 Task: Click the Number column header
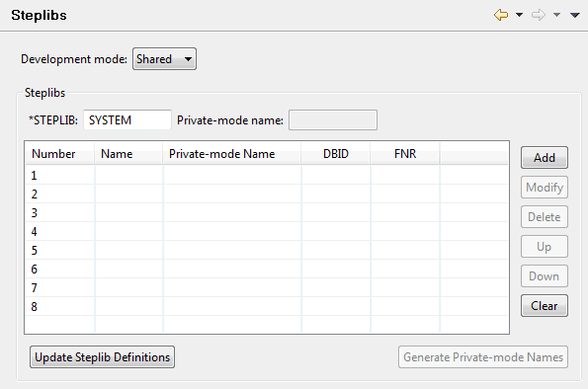coord(59,154)
